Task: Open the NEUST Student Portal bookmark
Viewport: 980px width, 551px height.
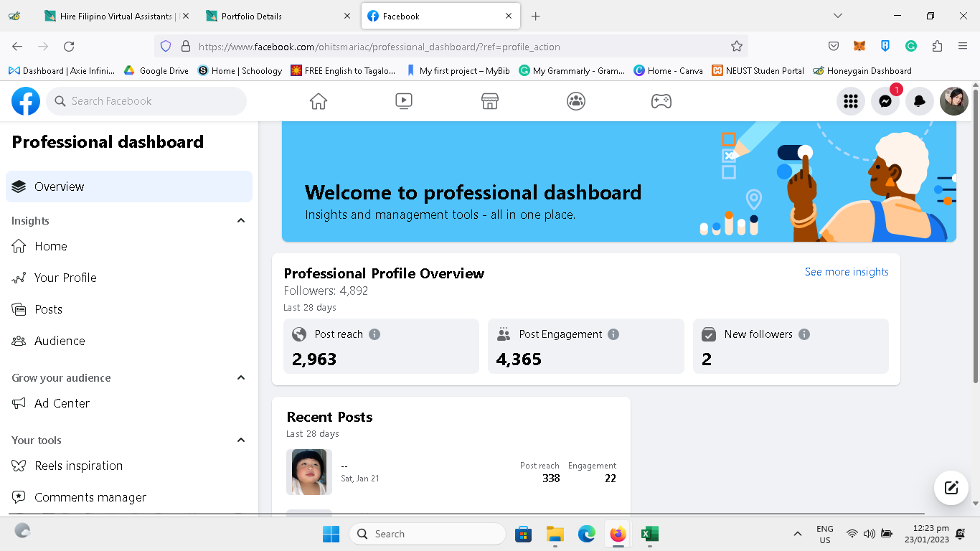Action: [758, 71]
